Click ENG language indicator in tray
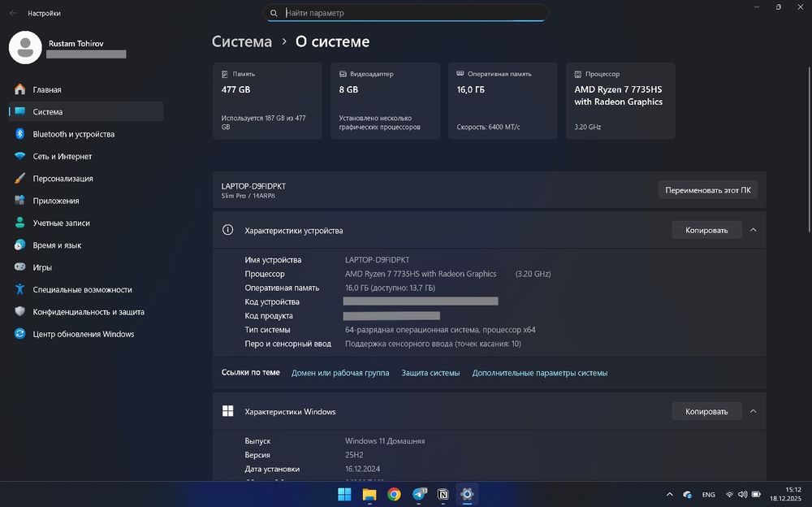The width and height of the screenshot is (812, 507). pos(708,495)
